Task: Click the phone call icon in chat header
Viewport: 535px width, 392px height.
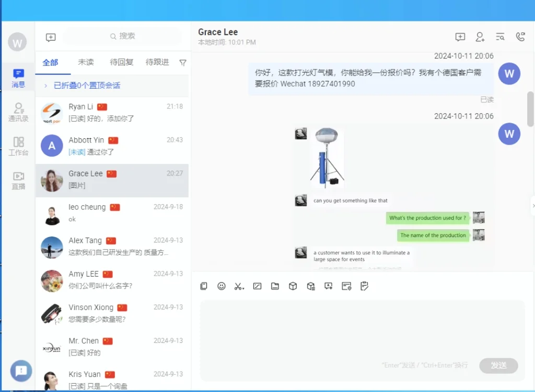Action: pos(520,37)
